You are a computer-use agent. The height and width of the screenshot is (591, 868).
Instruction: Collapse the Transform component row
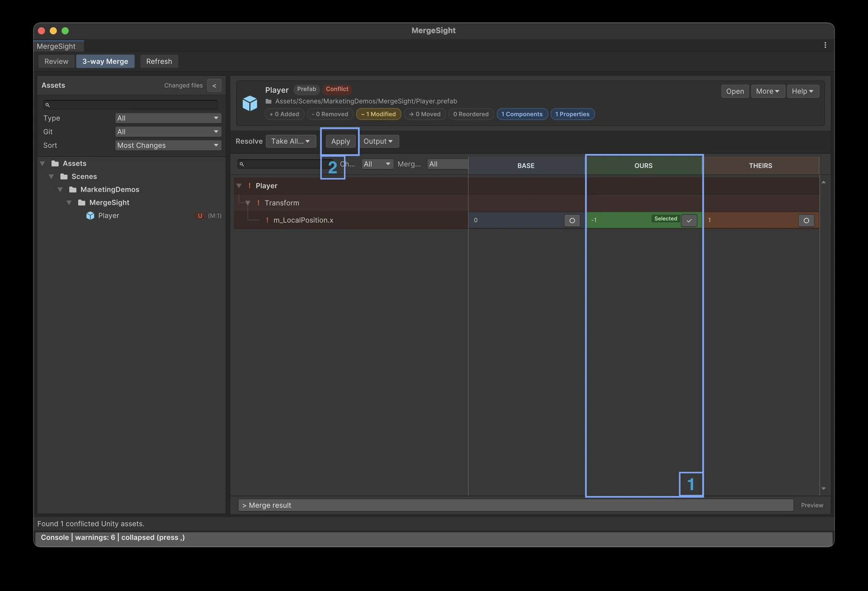tap(248, 203)
